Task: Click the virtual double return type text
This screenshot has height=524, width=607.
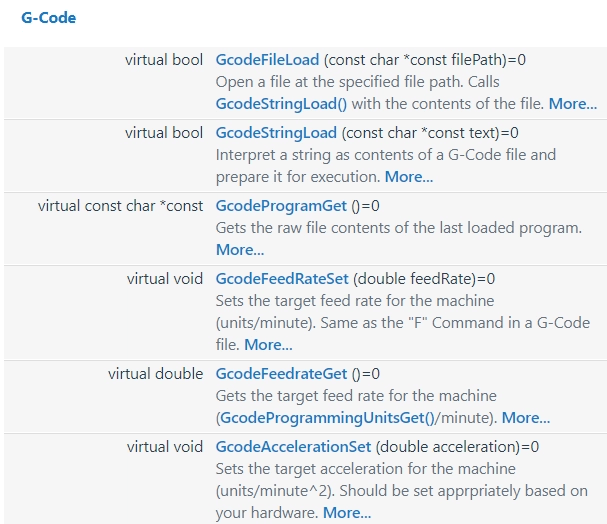Action: [x=156, y=374]
